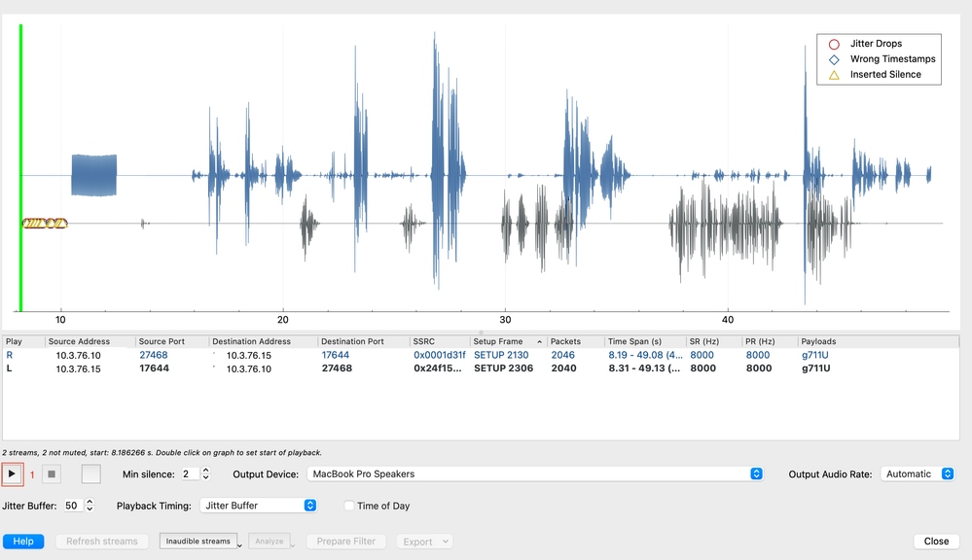Open the Inaudible streams menu button

click(200, 542)
